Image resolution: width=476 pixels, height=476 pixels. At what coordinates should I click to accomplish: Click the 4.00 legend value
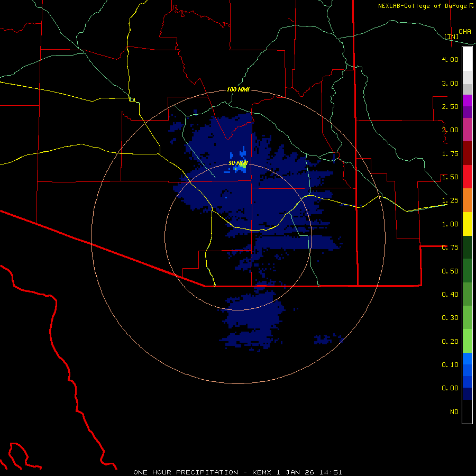coord(450,59)
